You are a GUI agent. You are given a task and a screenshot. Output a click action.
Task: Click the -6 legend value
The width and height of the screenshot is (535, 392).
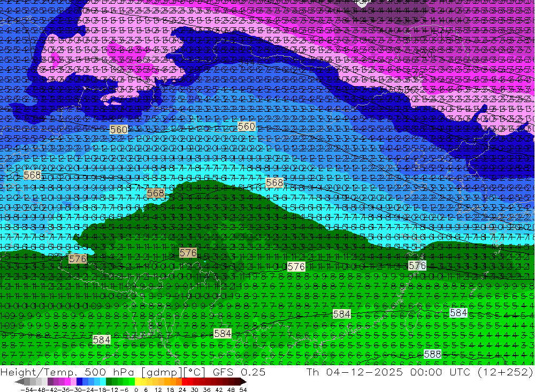click(124, 390)
